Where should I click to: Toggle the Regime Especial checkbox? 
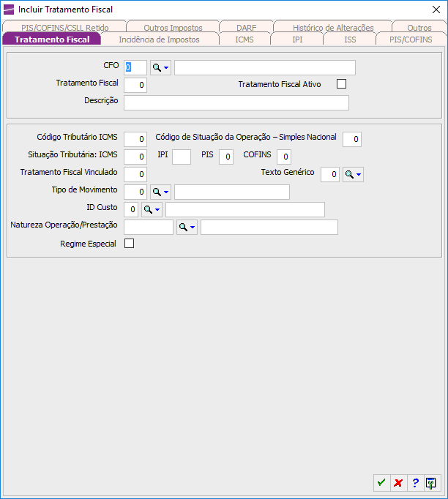point(130,244)
